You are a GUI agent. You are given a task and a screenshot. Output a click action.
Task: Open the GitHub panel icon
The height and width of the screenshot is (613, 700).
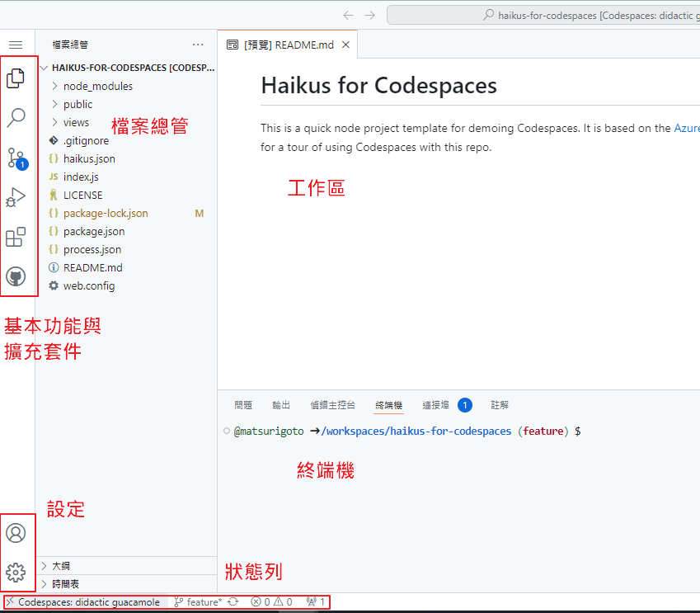pos(16,276)
